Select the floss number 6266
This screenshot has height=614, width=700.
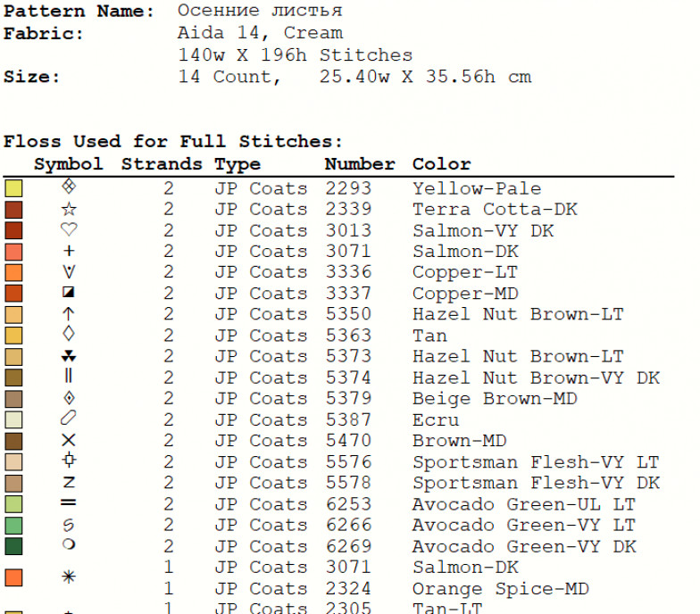[348, 525]
